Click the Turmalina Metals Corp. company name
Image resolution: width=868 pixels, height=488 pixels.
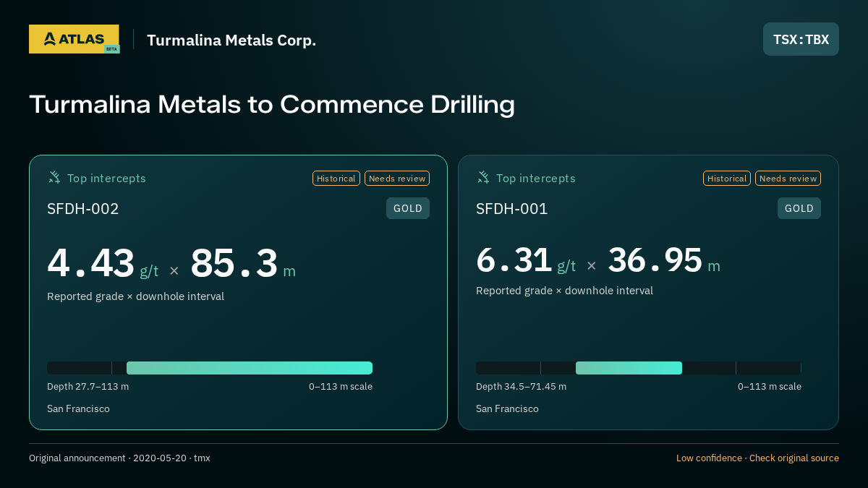[231, 40]
